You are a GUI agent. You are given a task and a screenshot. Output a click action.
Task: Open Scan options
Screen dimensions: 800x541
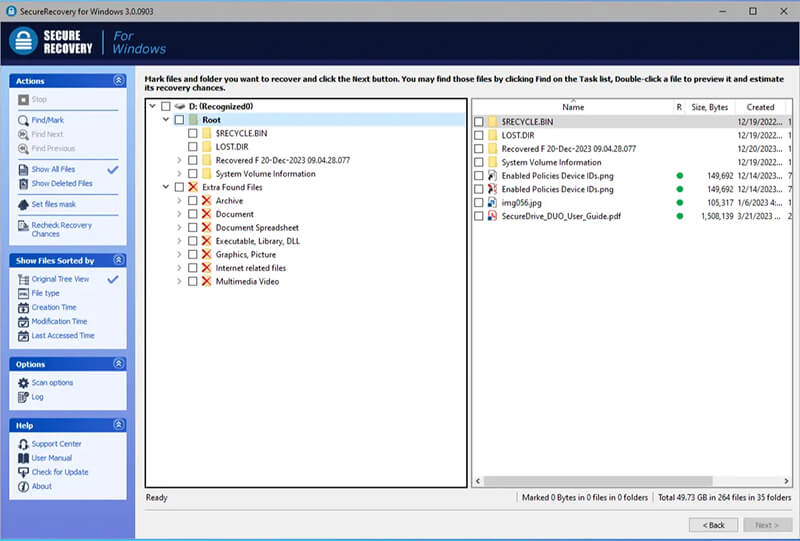pyautogui.click(x=52, y=383)
